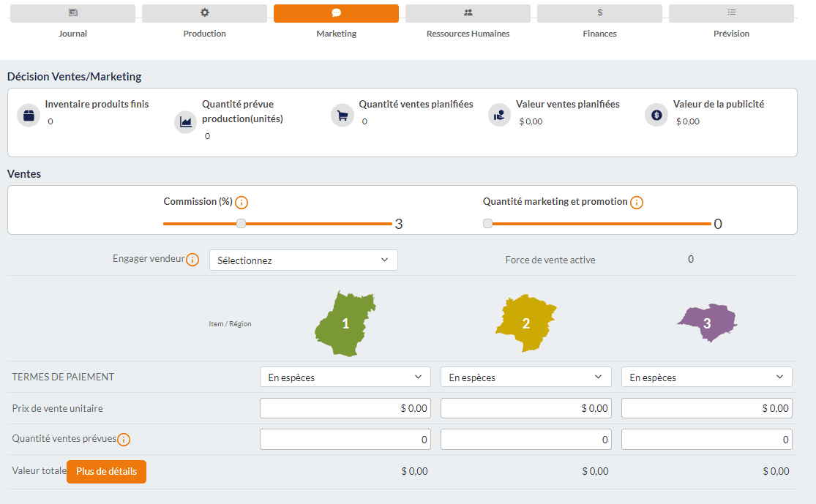Click the marketing and promotion slider handle
This screenshot has width=816, height=504.
point(488,224)
